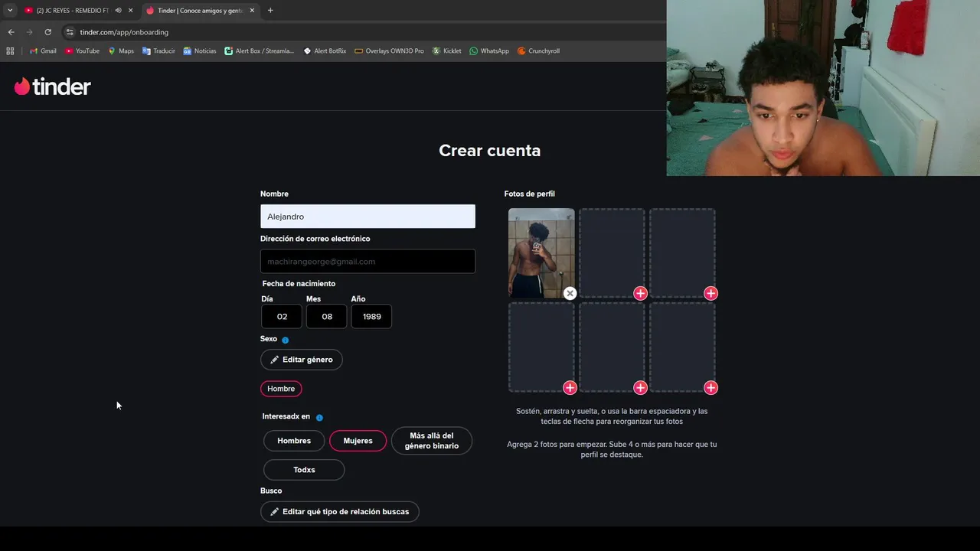Edit the Día field showing 02
The width and height of the screenshot is (980, 551).
pos(282,317)
